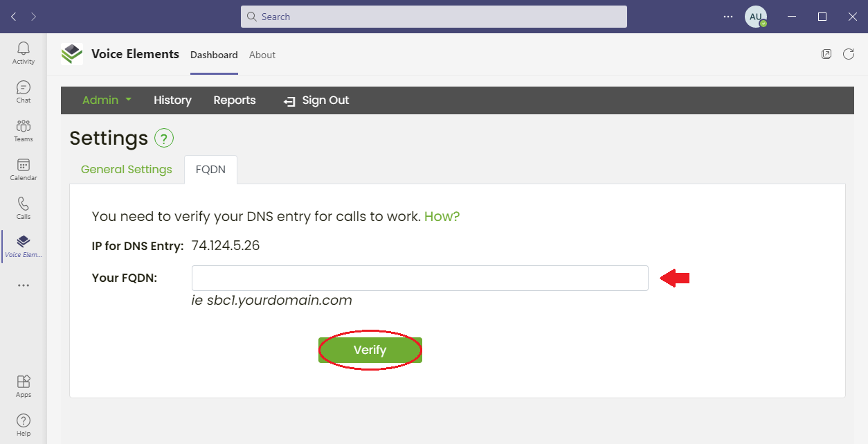Click the reload tab icon
This screenshot has width=868, height=444.
849,54
